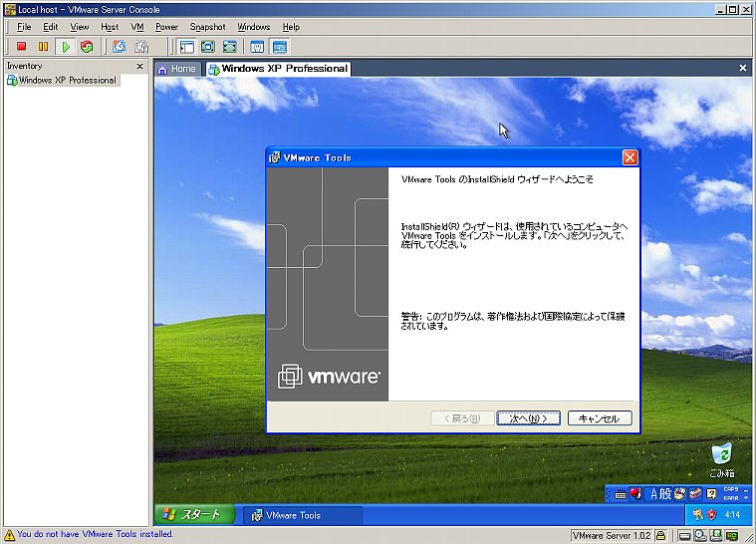Click the Inventory panel header label

[x=25, y=66]
